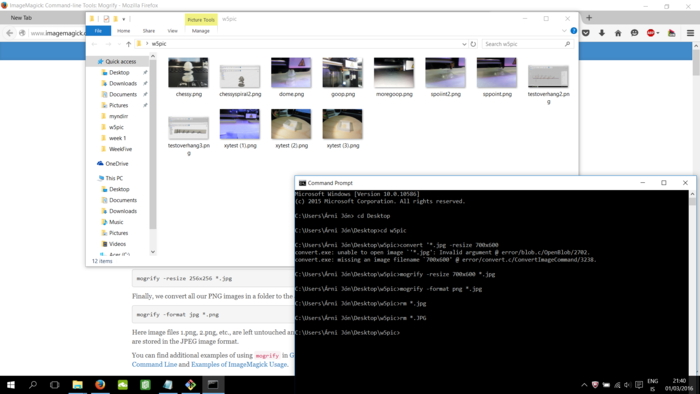Image resolution: width=700 pixels, height=394 pixels.
Task: Expand the Explorer ribbon chevron
Action: (x=564, y=31)
